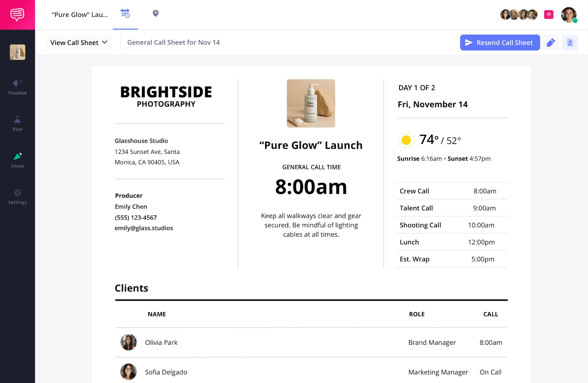Viewport: 588px width, 383px height.
Task: Click the StudioBinder chat logo icon
Action: pyautogui.click(x=17, y=14)
